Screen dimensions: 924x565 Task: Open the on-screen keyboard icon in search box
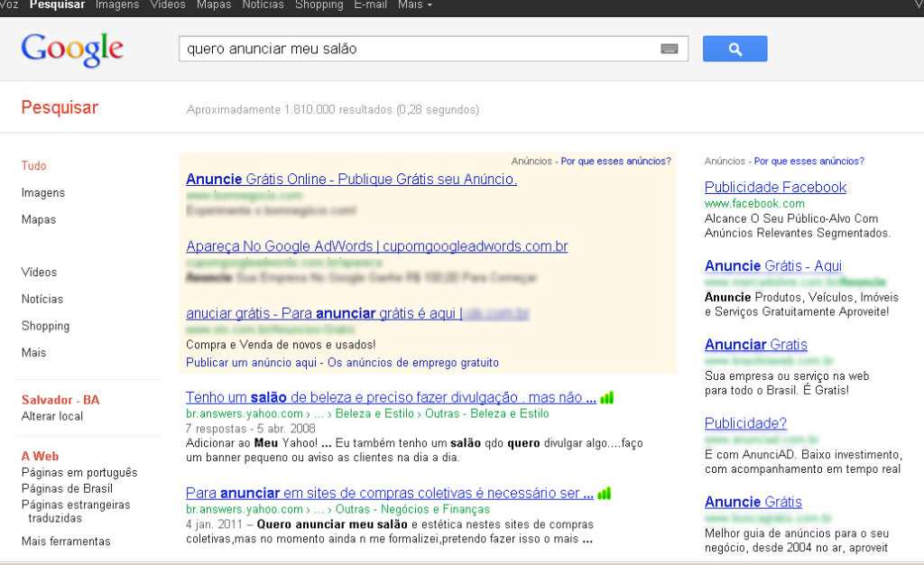pyautogui.click(x=669, y=49)
